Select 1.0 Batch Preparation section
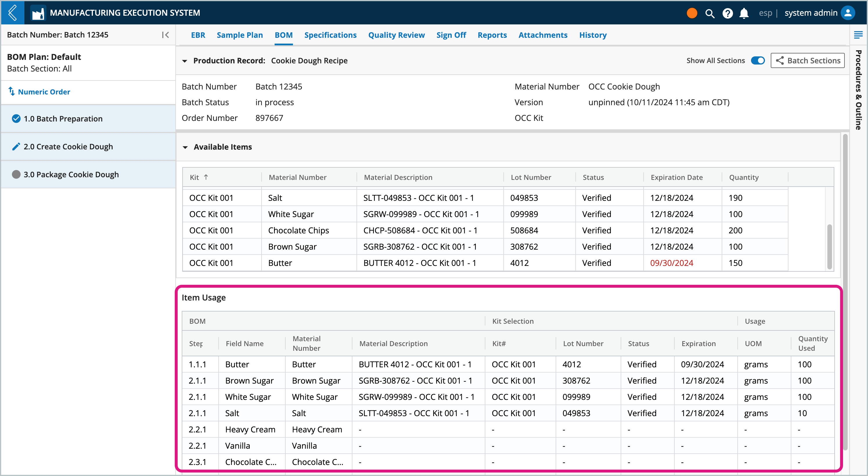This screenshot has height=476, width=868. pyautogui.click(x=88, y=118)
